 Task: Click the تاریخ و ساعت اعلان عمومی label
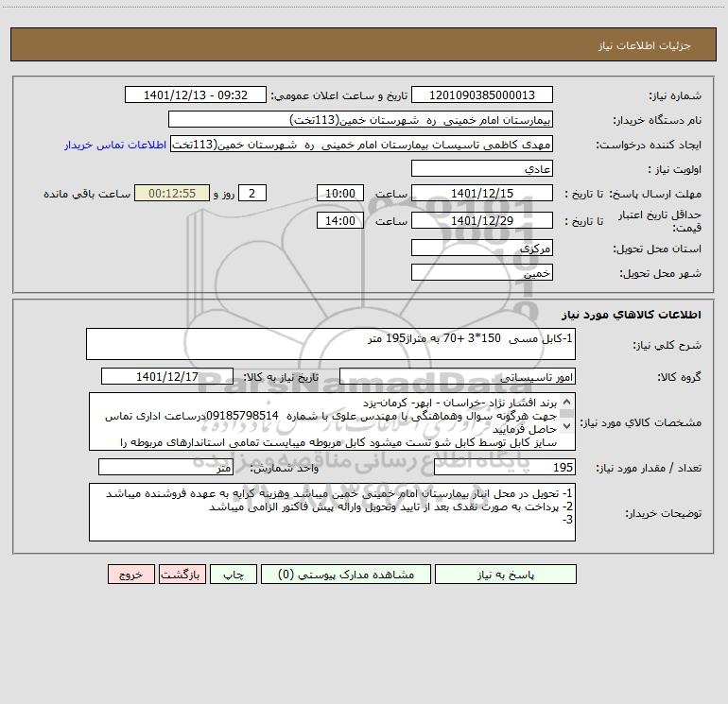(339, 96)
